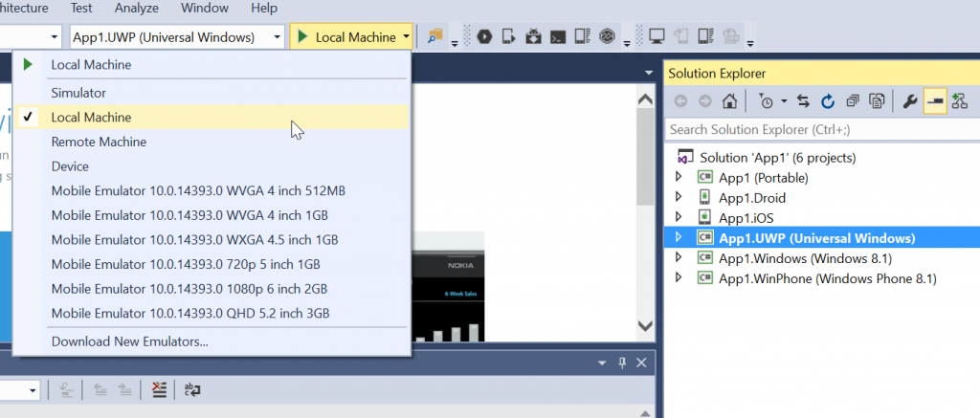This screenshot has width=980, height=418.
Task: Open the output source dropdown in the bottom panel
Action: click(x=33, y=390)
